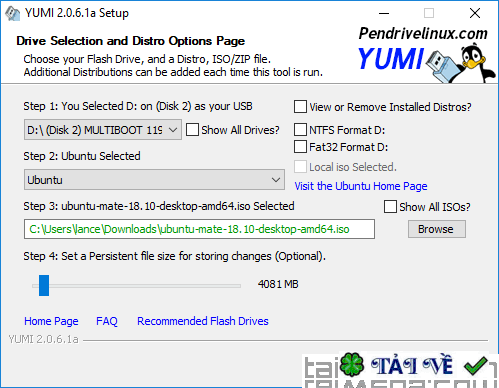This screenshot has height=388, width=499.
Task: Click the ISO file path field
Action: pos(199,229)
